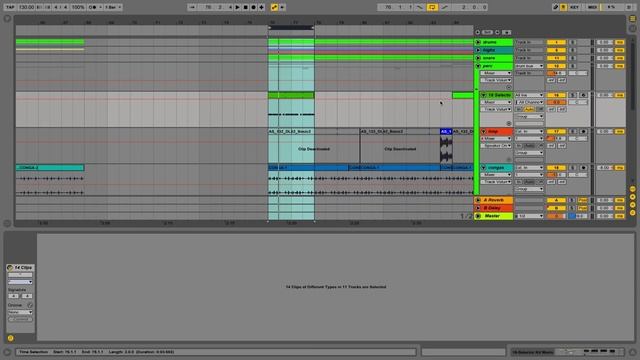Unfold the Master track
The image size is (640, 360).
pyautogui.click(x=478, y=216)
